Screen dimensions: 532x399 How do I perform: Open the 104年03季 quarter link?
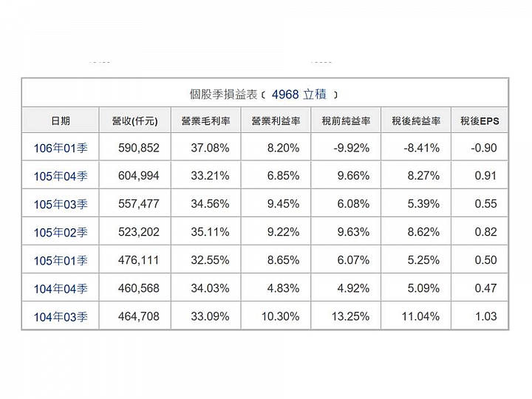(61, 317)
